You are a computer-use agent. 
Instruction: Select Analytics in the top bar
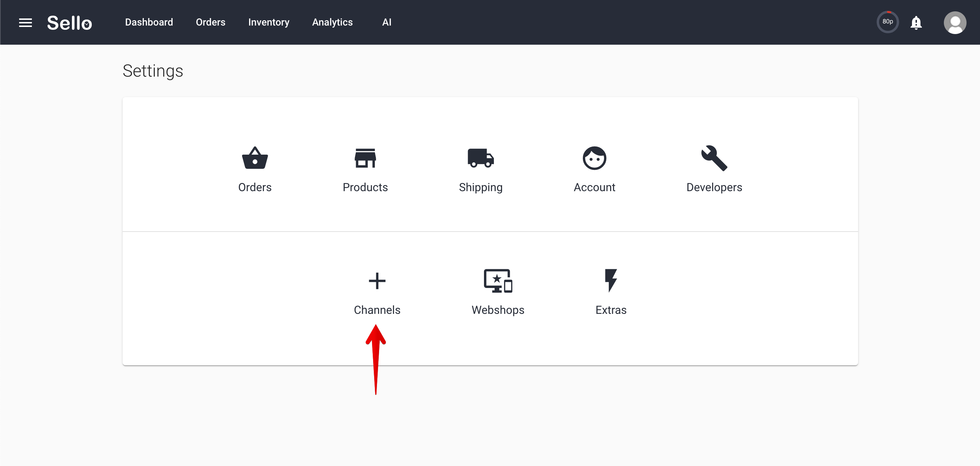pyautogui.click(x=332, y=22)
